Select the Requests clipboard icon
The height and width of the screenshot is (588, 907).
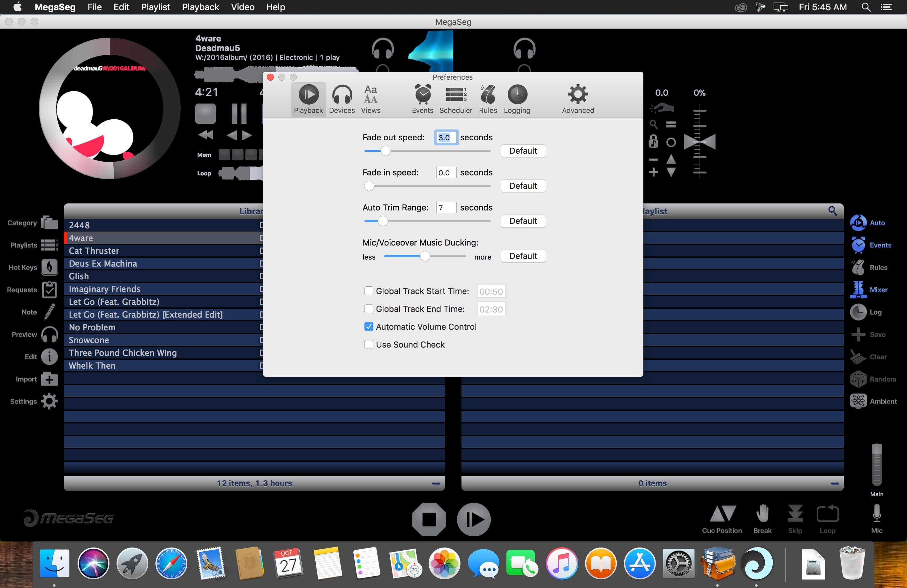(x=49, y=290)
